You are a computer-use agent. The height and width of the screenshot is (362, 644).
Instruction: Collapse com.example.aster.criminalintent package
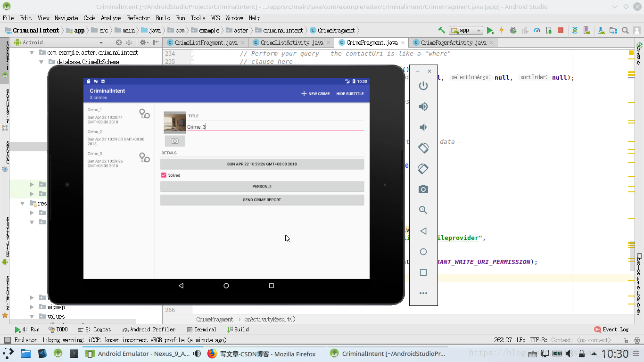(33, 53)
